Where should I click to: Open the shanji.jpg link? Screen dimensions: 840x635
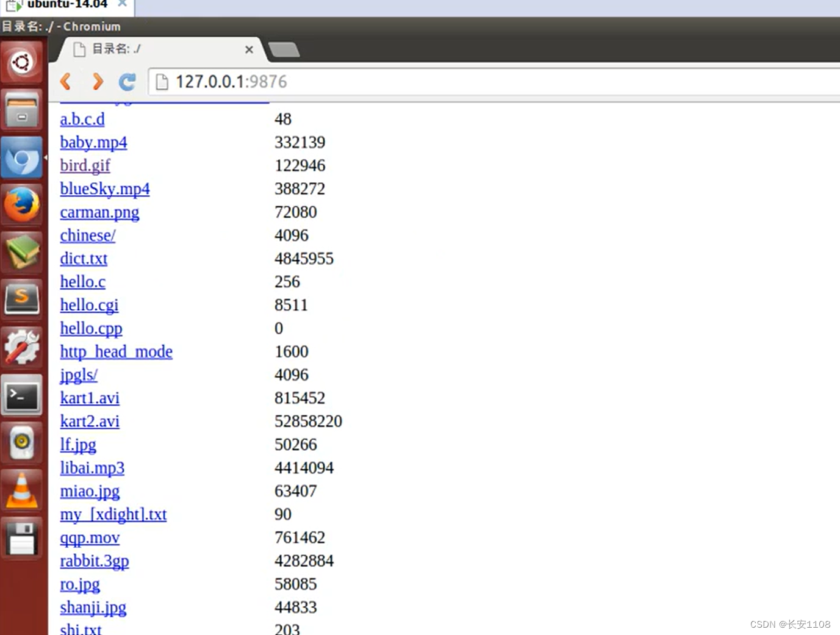coord(93,607)
